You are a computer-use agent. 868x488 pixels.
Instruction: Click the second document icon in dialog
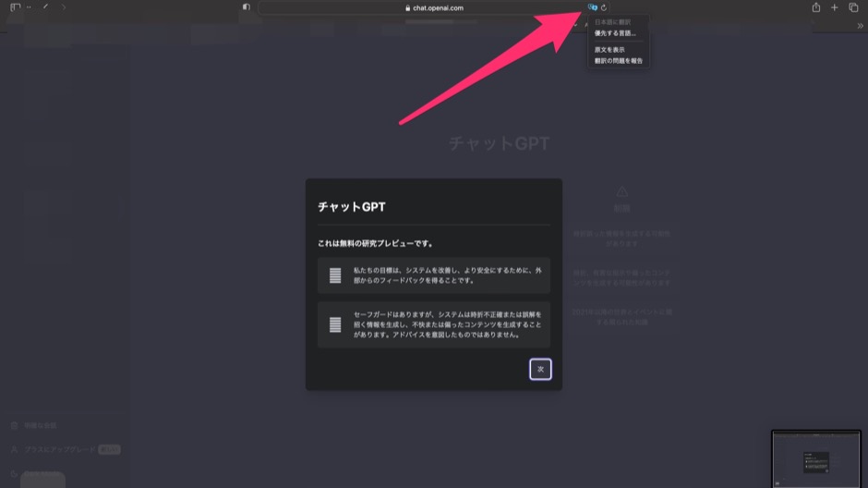[x=335, y=324]
